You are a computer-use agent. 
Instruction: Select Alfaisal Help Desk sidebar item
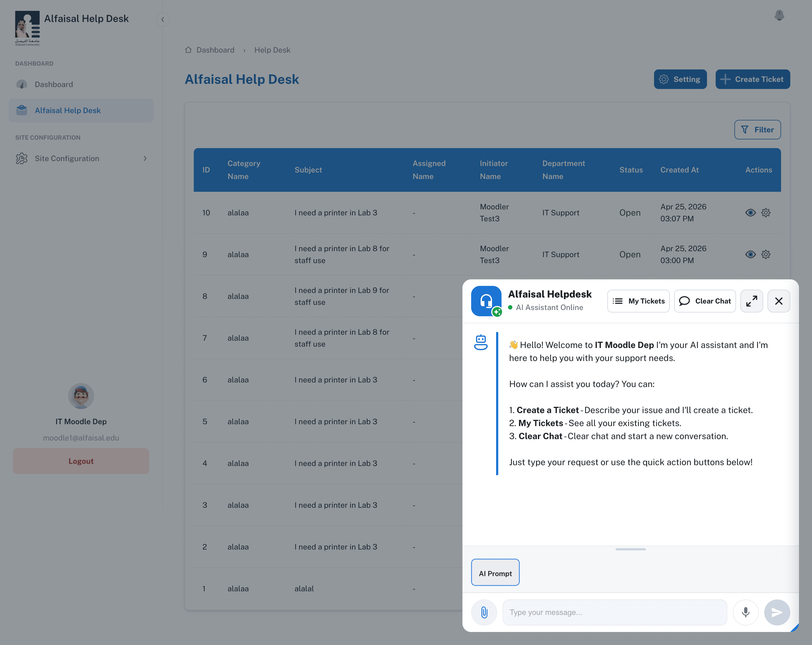pyautogui.click(x=81, y=110)
